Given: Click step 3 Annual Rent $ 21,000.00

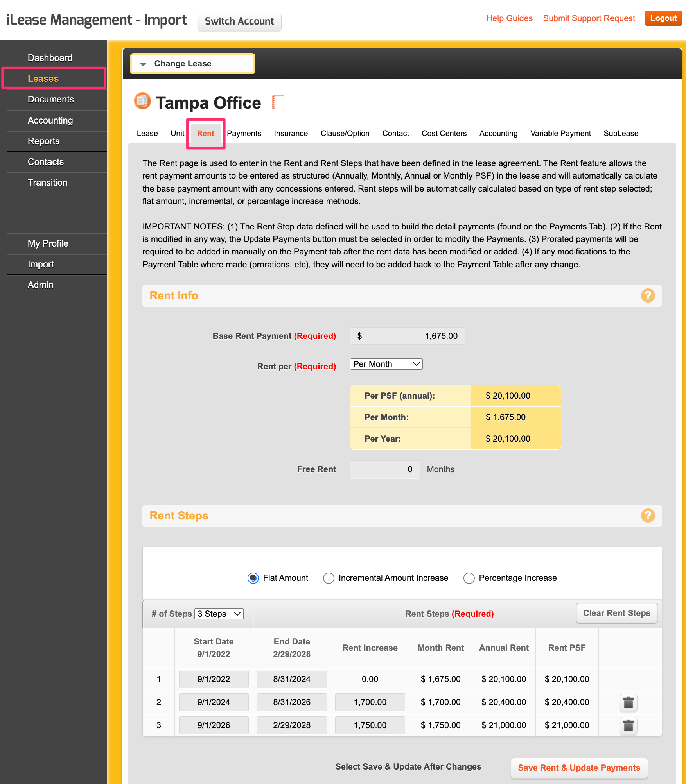Looking at the screenshot, I should [504, 725].
